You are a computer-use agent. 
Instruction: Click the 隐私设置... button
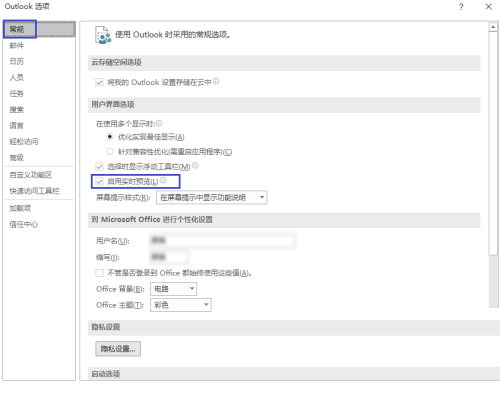[x=118, y=349]
